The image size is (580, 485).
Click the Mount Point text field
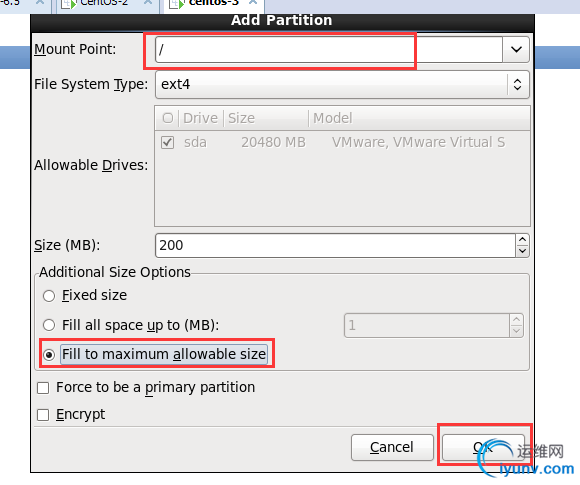click(328, 50)
